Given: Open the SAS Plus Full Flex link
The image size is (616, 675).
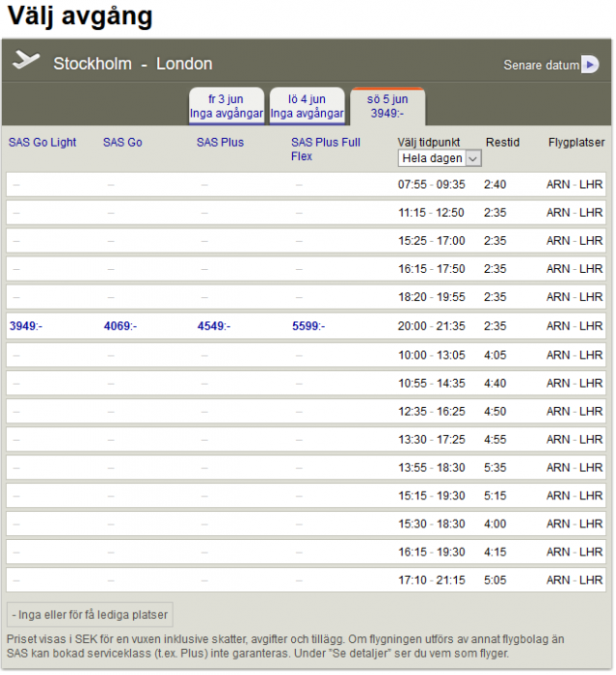Looking at the screenshot, I should (x=326, y=149).
